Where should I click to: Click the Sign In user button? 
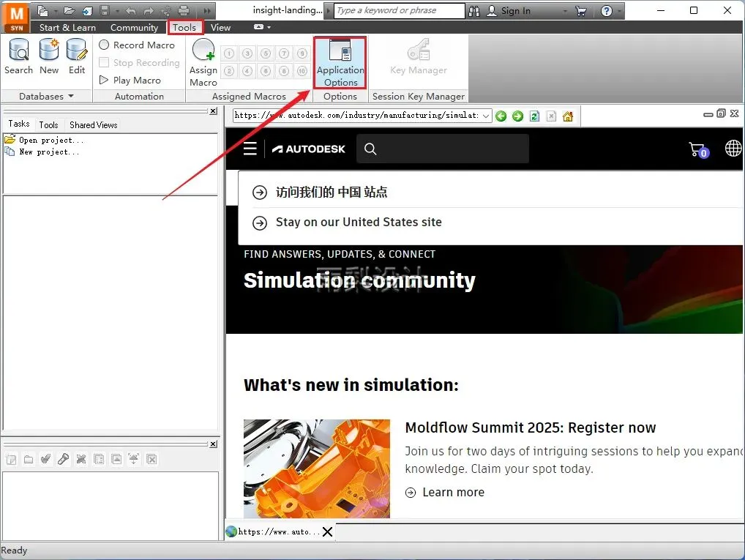click(x=509, y=11)
